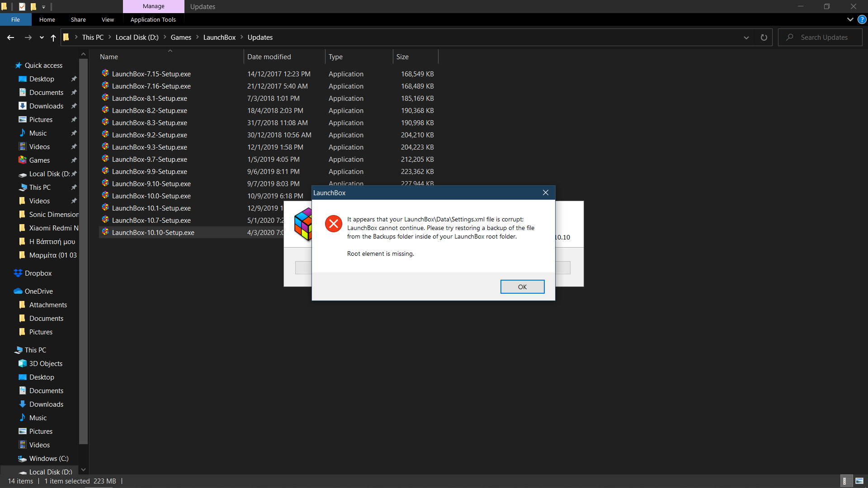Select LaunchBox-8.1-Setup.exe icon

click(105, 98)
